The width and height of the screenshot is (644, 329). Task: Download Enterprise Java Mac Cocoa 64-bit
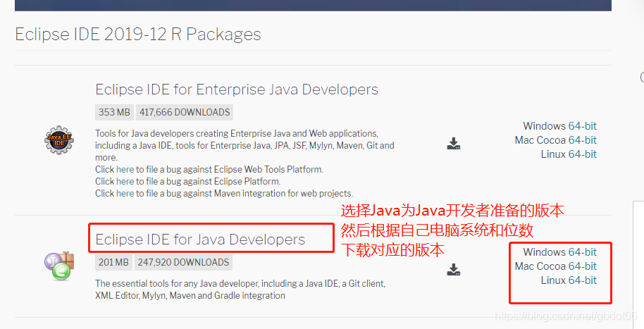click(x=583, y=140)
